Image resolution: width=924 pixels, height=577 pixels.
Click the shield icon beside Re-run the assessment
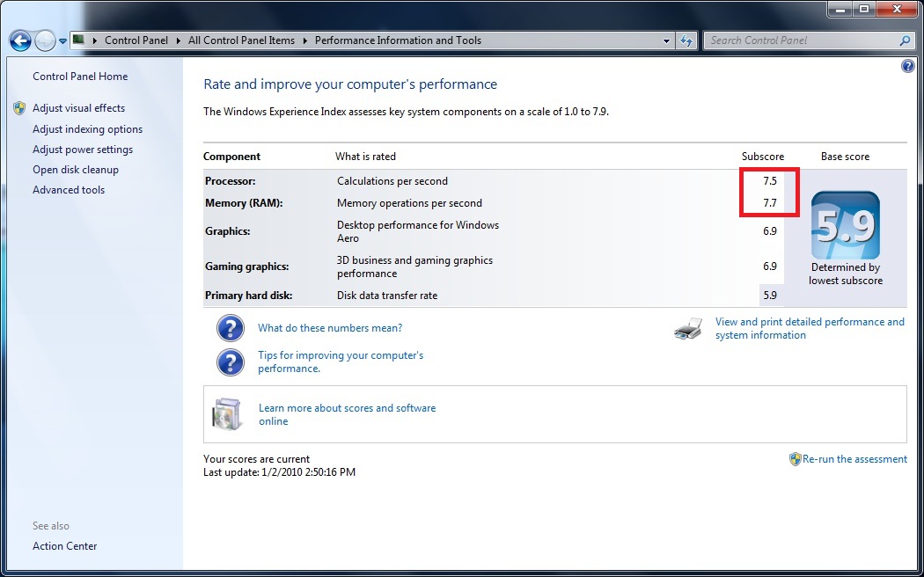click(796, 459)
